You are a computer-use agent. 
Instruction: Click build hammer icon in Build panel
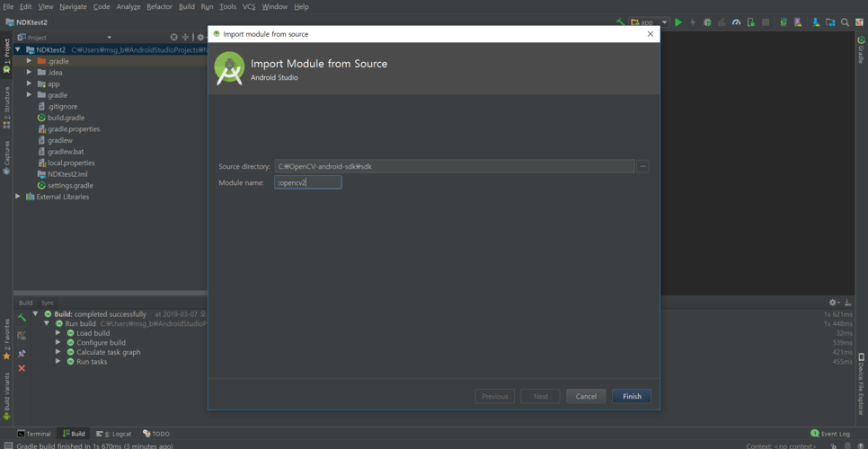pyautogui.click(x=22, y=317)
